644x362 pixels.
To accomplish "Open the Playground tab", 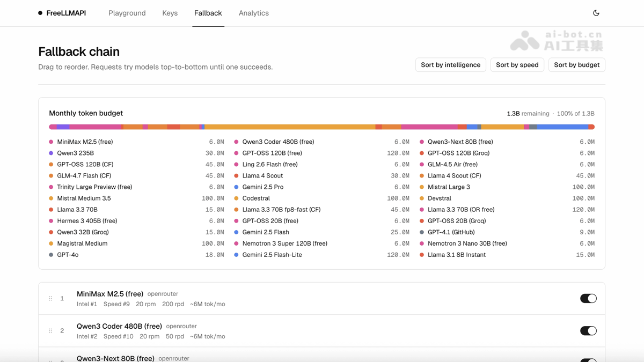I will pos(127,13).
